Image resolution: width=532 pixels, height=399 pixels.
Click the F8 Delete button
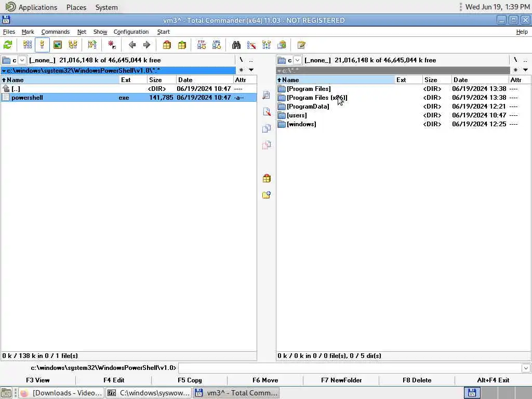[417, 380]
